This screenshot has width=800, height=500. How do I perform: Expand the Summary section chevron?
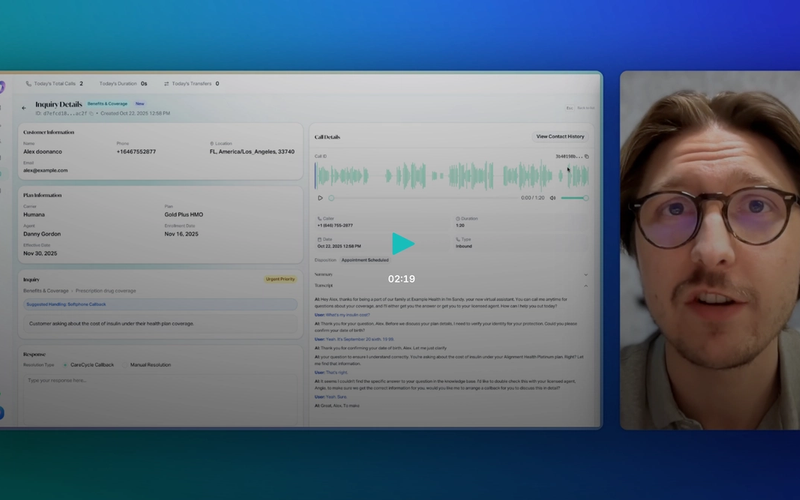[x=586, y=275]
